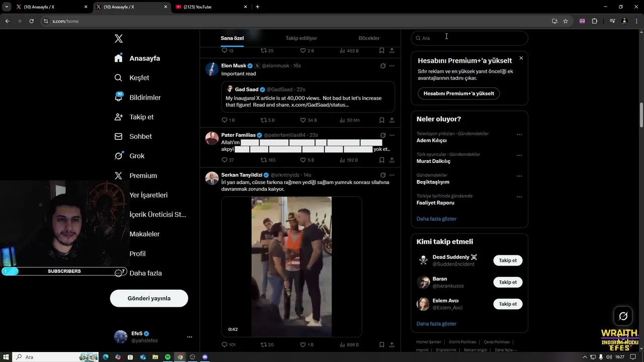Image resolution: width=644 pixels, height=362 pixels.
Task: Open options for Murat Dalkılıç trend
Action: coord(519,155)
